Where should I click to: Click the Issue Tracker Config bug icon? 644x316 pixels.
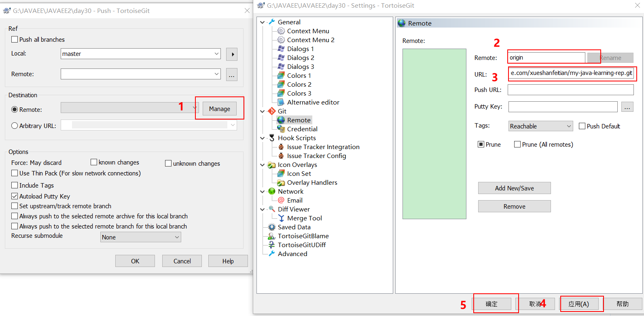281,156
